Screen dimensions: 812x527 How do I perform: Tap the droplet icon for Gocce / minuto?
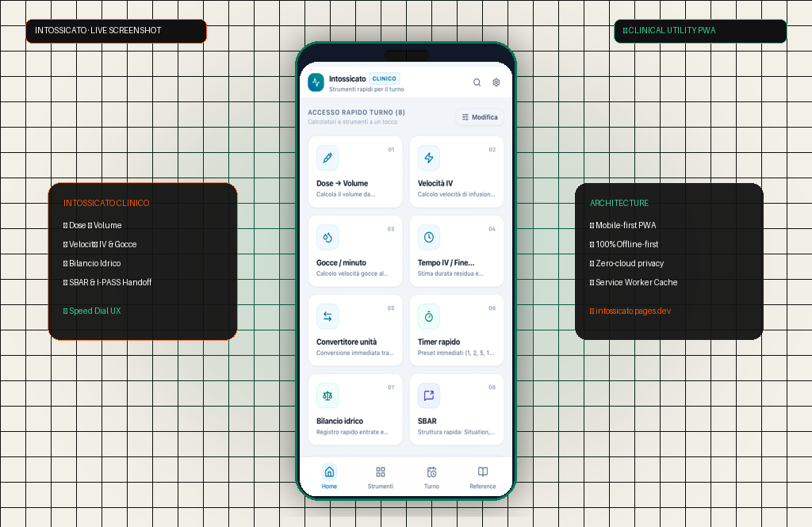pyautogui.click(x=327, y=237)
